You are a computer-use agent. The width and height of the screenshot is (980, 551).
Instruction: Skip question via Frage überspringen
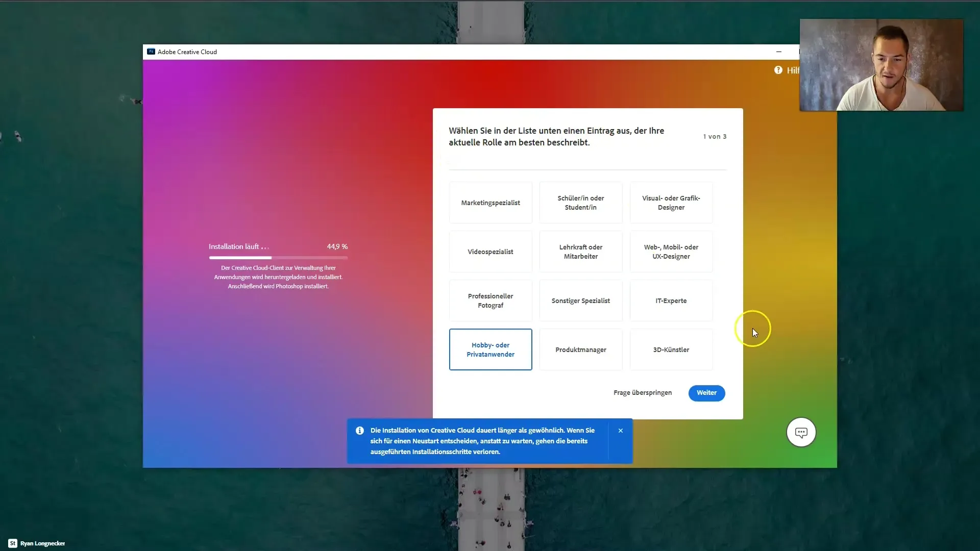[x=643, y=393]
